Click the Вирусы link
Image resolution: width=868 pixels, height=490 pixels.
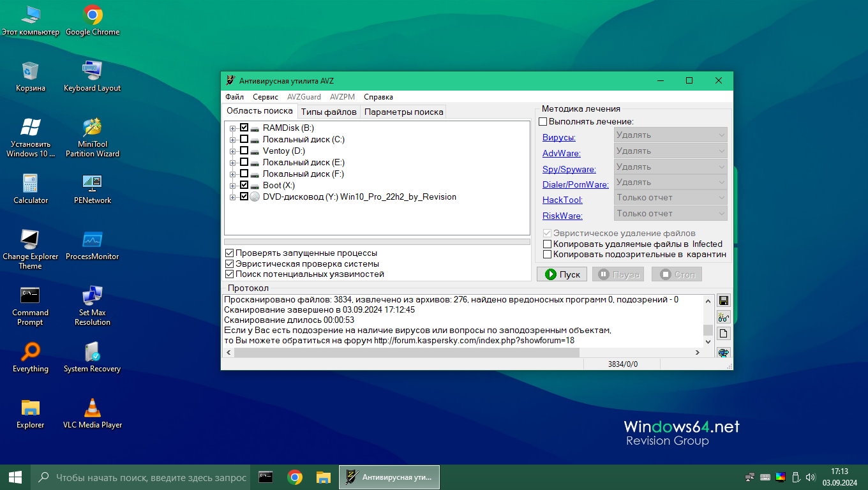pos(558,137)
